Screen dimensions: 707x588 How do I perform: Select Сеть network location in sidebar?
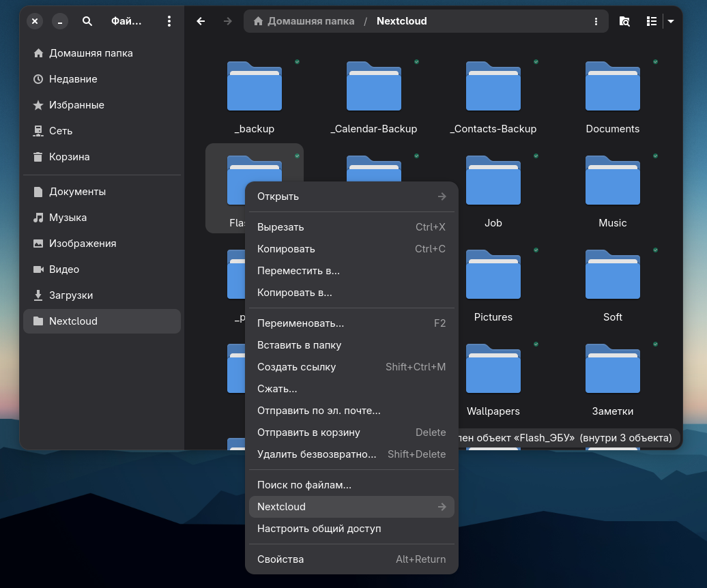tap(60, 131)
